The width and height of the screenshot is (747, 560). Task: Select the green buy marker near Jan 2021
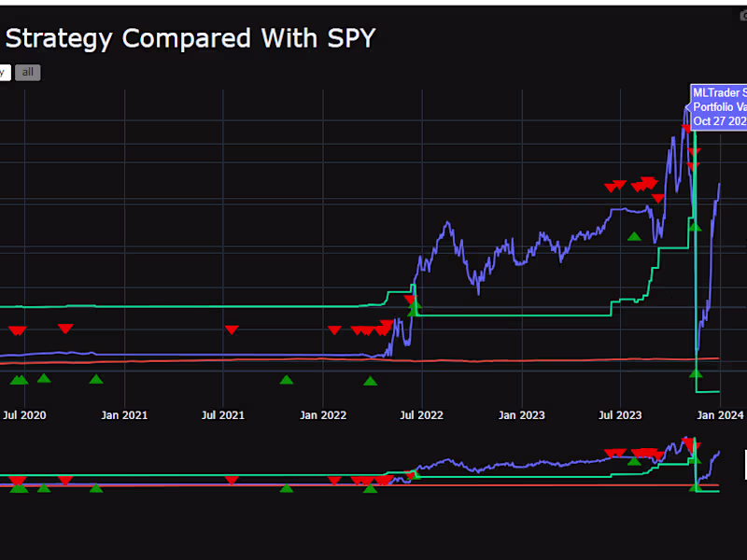pyautogui.click(x=96, y=380)
